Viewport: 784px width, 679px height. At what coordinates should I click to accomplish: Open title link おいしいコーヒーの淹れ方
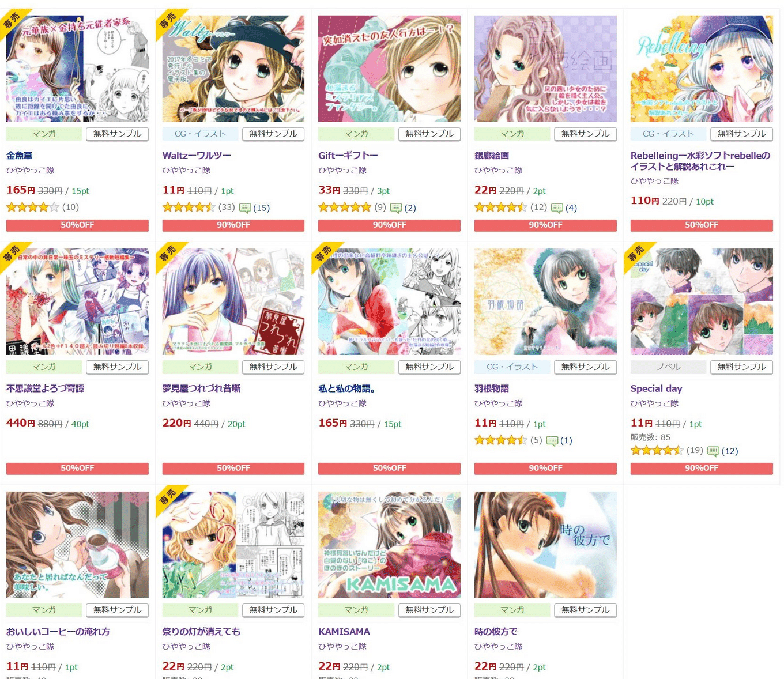[58, 632]
